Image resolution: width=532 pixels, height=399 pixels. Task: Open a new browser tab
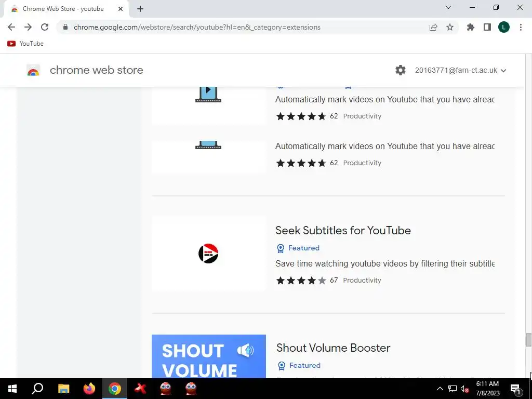[140, 9]
